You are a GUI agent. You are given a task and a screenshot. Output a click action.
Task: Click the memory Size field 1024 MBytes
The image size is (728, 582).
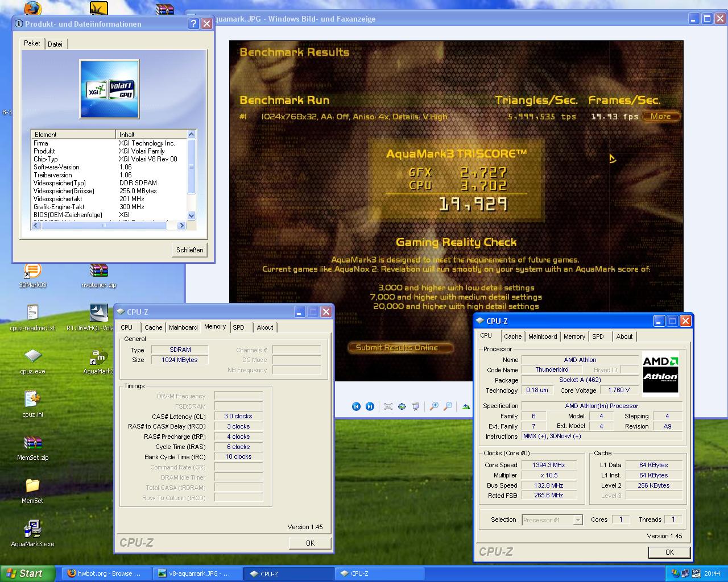(180, 360)
